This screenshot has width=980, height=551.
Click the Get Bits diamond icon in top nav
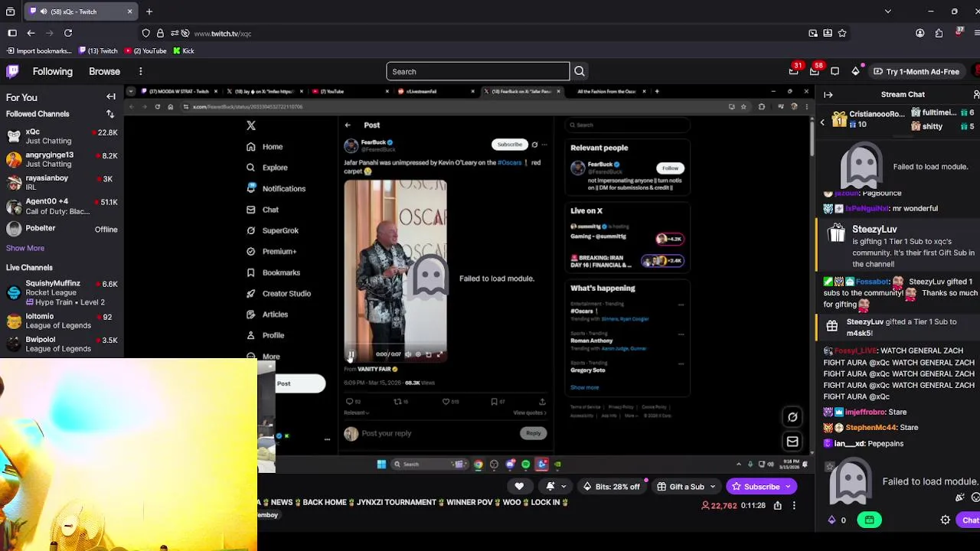[x=856, y=71]
